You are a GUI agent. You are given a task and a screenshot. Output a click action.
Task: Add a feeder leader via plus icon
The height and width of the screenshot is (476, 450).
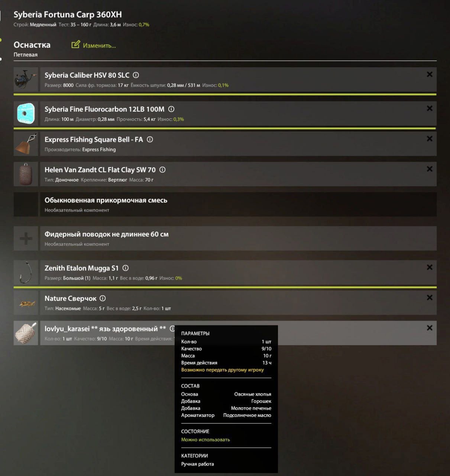[x=26, y=238]
